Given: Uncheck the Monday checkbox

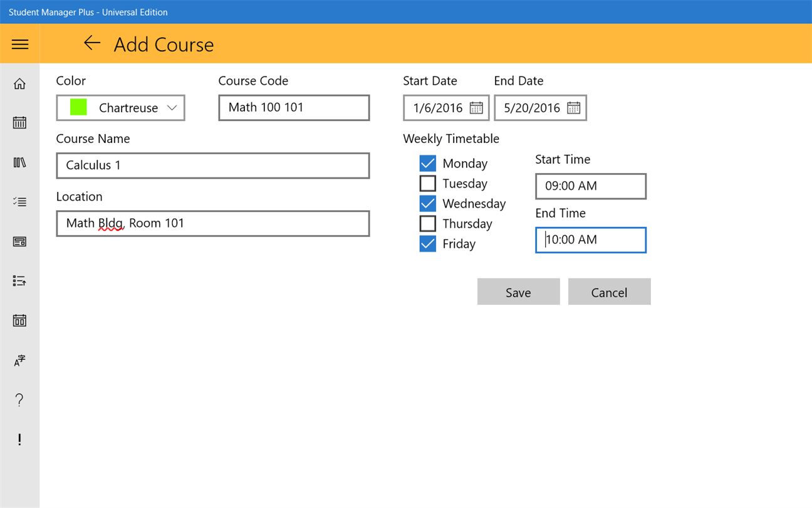Looking at the screenshot, I should click(x=428, y=164).
